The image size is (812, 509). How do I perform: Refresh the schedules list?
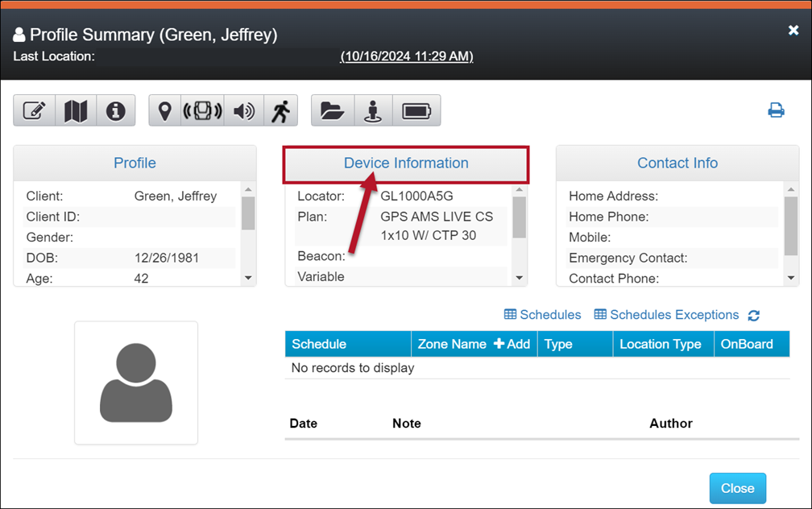click(x=754, y=316)
